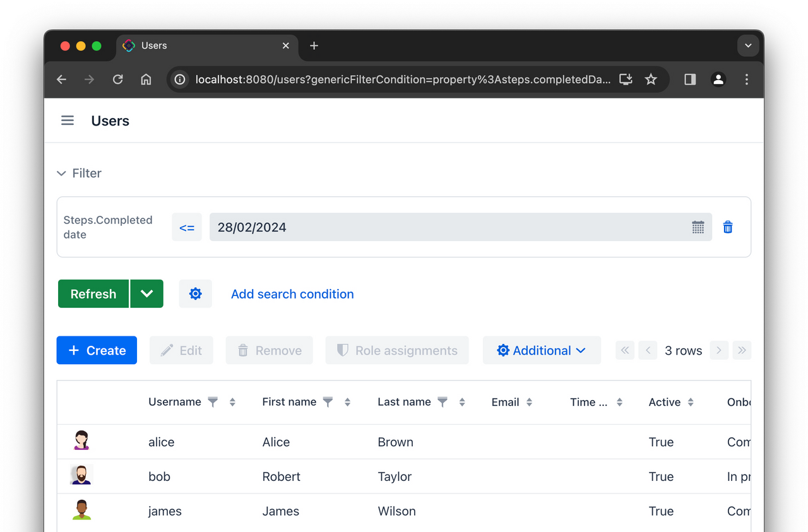The image size is (808, 532).
Task: Jump to last page with double-arrow icon
Action: click(742, 350)
